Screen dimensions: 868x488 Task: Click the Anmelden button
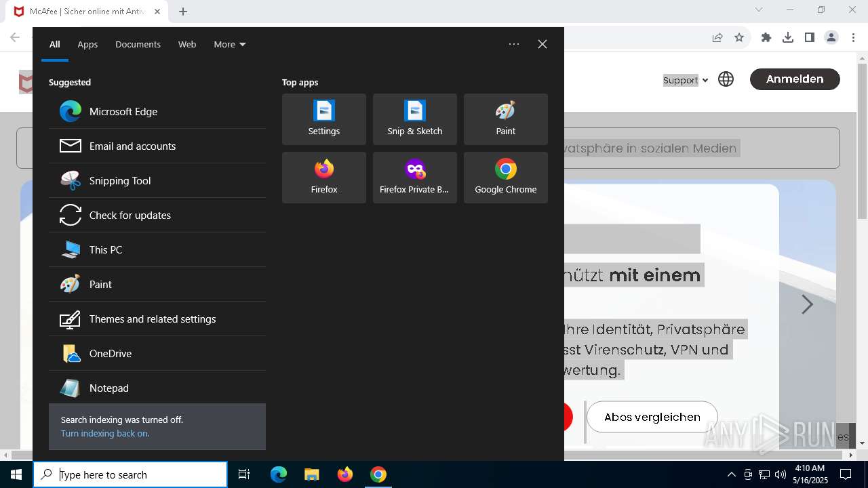(795, 79)
